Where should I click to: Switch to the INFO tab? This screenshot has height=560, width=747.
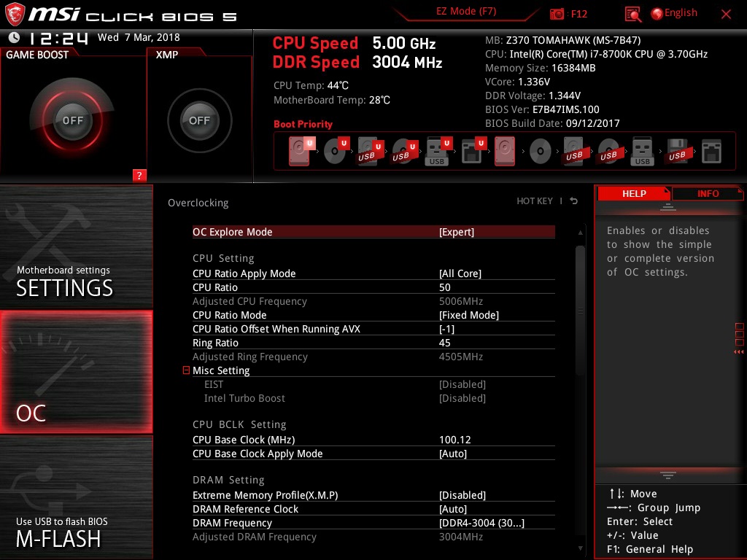(708, 193)
